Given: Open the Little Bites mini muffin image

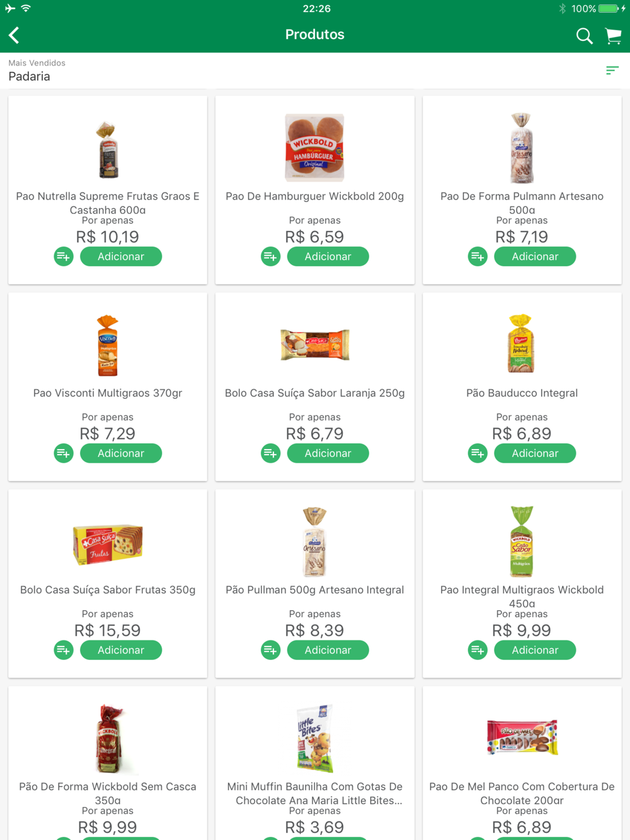Looking at the screenshot, I should click(314, 738).
